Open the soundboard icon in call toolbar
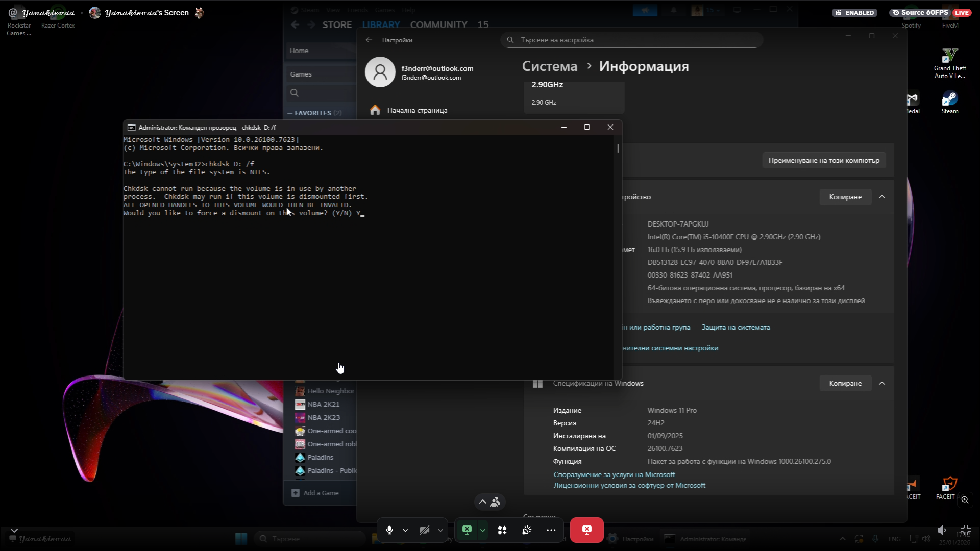Image resolution: width=980 pixels, height=551 pixels. [x=527, y=530]
